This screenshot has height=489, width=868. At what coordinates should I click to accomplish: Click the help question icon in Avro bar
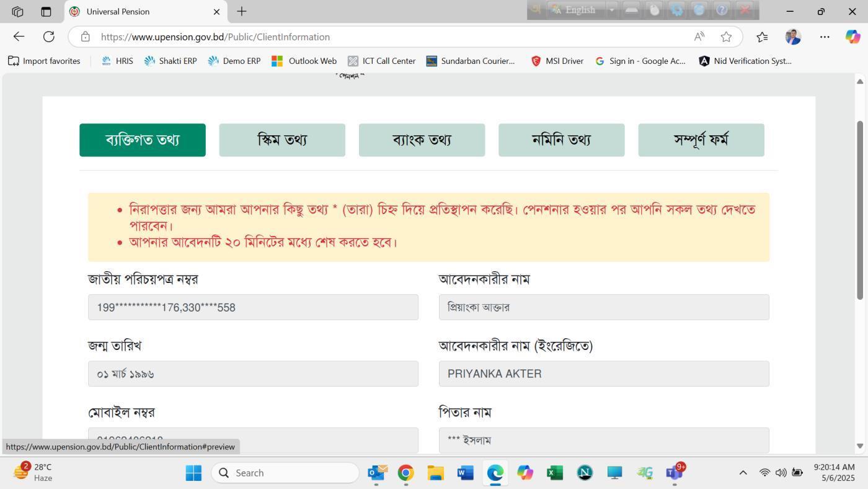coord(721,10)
